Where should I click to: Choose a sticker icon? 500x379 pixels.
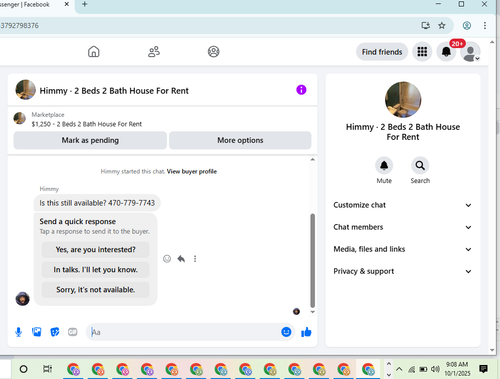[x=55, y=332]
